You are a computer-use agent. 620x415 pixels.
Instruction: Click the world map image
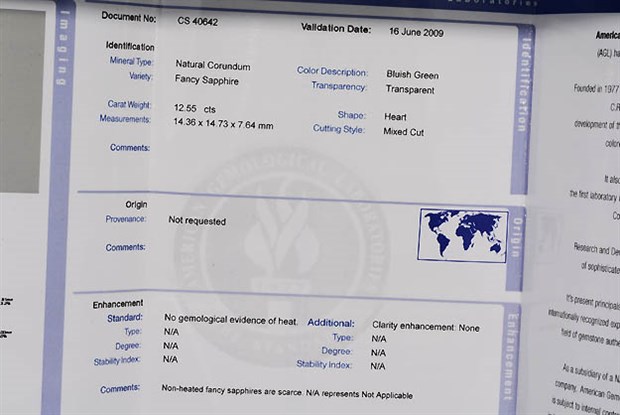tap(463, 235)
